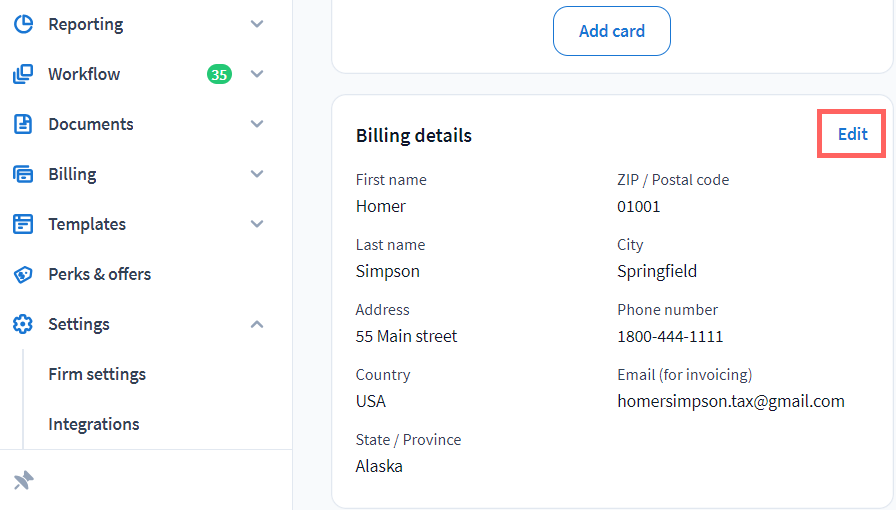
Task: Click the pin icon at sidebar bottom
Action: click(x=24, y=481)
